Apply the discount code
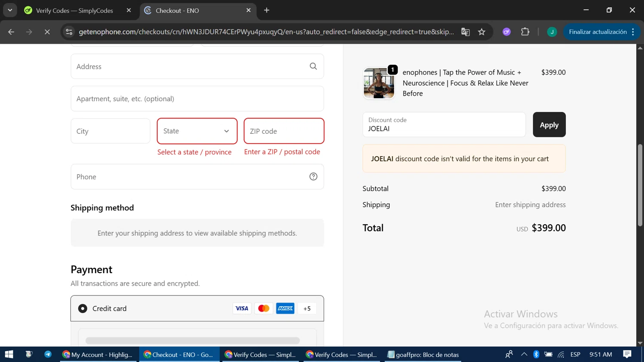 pos(549,124)
